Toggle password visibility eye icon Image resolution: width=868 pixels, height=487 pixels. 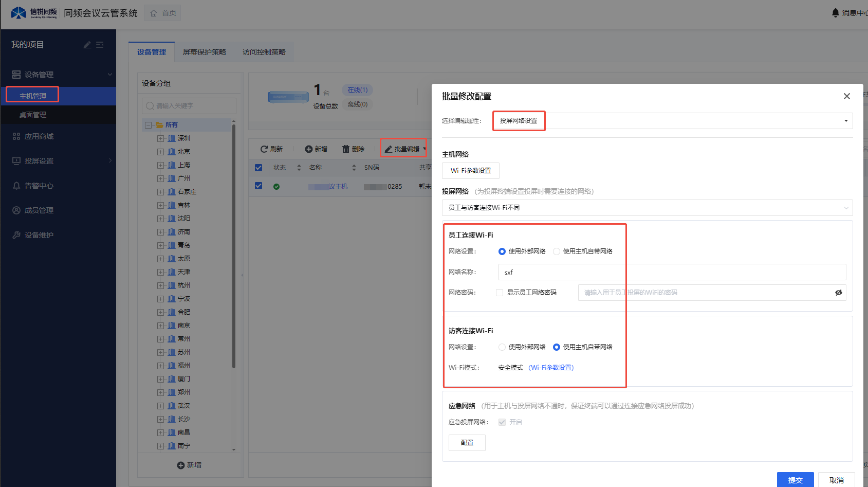tap(838, 293)
